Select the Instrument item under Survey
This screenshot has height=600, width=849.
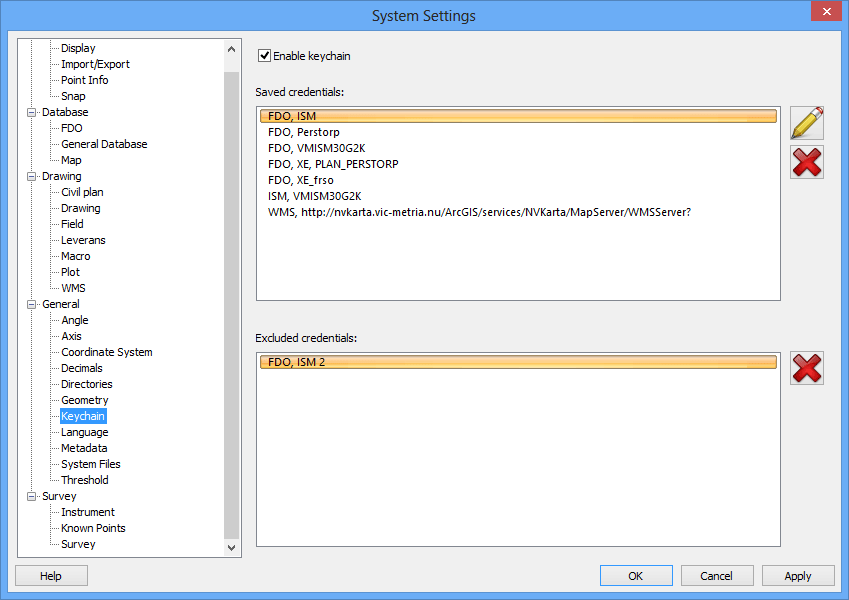(x=87, y=512)
